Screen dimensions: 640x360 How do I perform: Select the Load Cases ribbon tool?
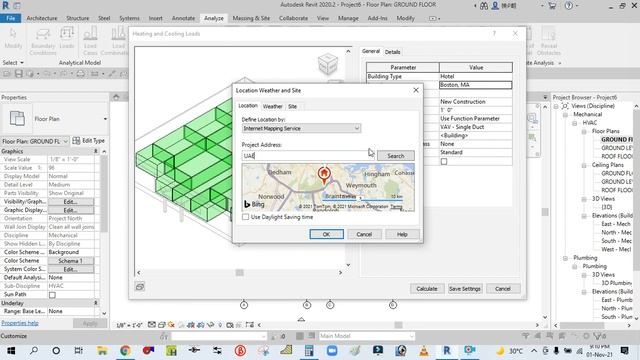click(x=90, y=41)
